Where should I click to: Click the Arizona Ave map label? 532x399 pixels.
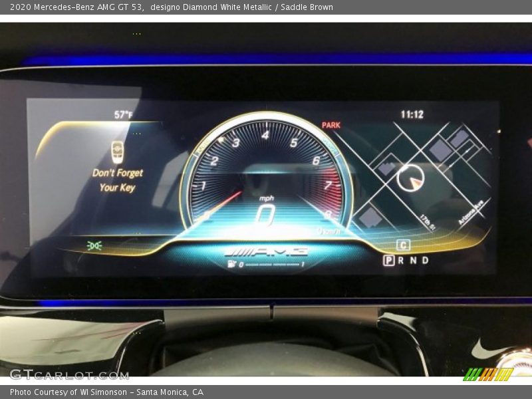pyautogui.click(x=471, y=214)
